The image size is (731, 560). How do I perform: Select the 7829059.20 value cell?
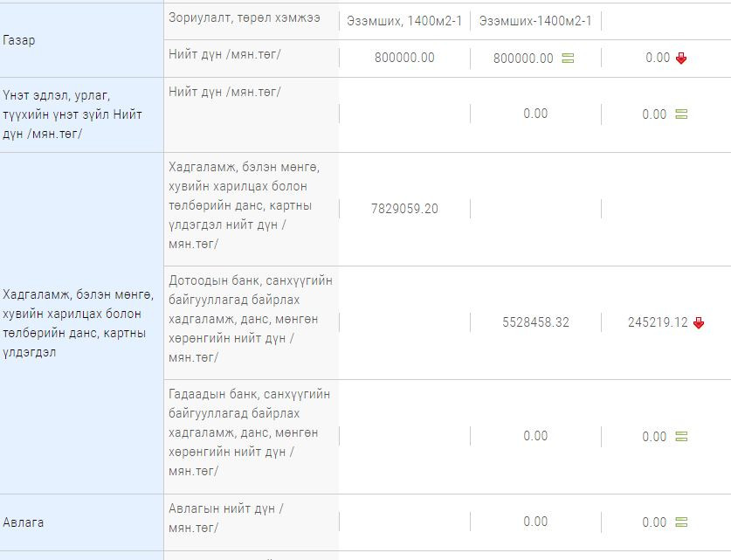pos(404,209)
